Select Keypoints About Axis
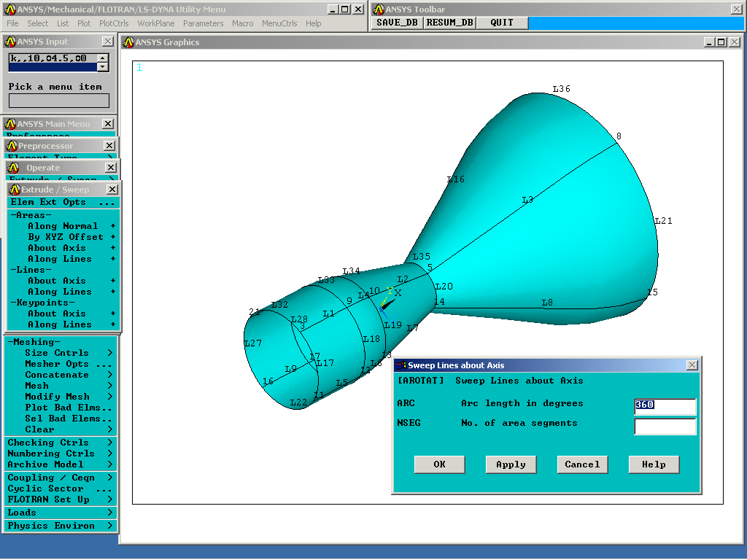This screenshot has height=560, width=747. 63,314
